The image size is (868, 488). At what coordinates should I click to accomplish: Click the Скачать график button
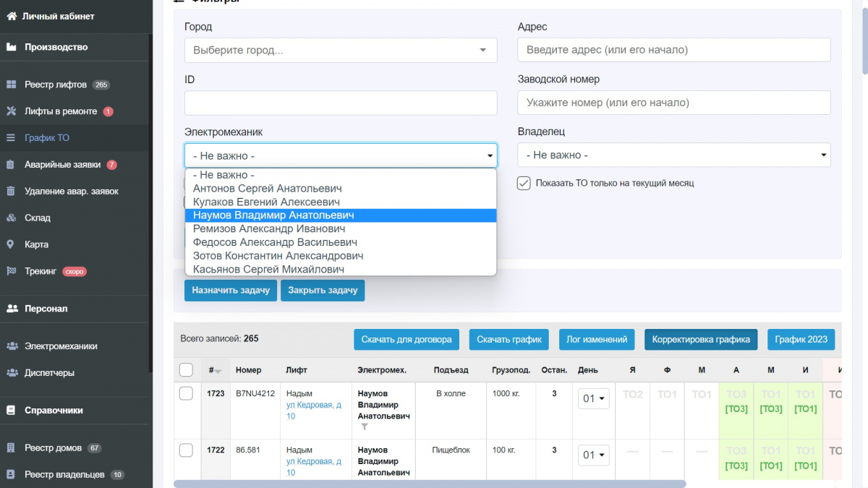tap(509, 339)
